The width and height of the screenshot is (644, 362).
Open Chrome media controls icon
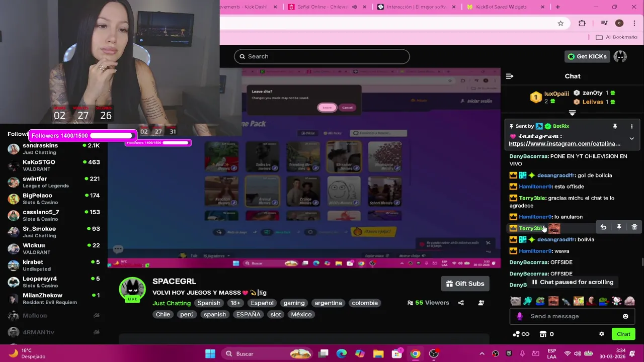click(604, 23)
